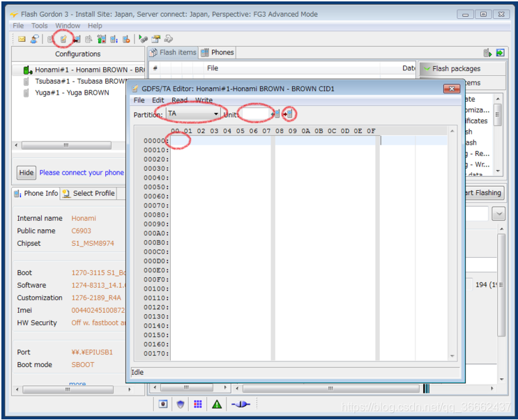Click the shield icon in bottom bar

point(181,404)
